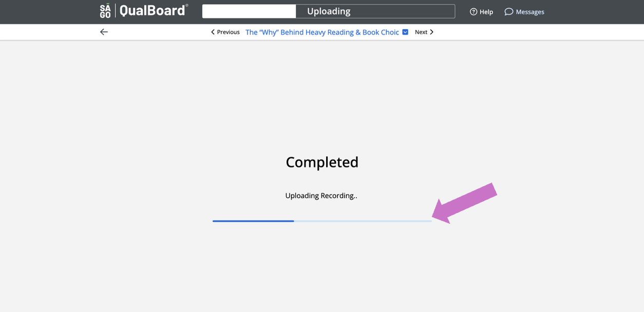Expand the blue dropdown beside the activity title
644x312 pixels.
405,32
